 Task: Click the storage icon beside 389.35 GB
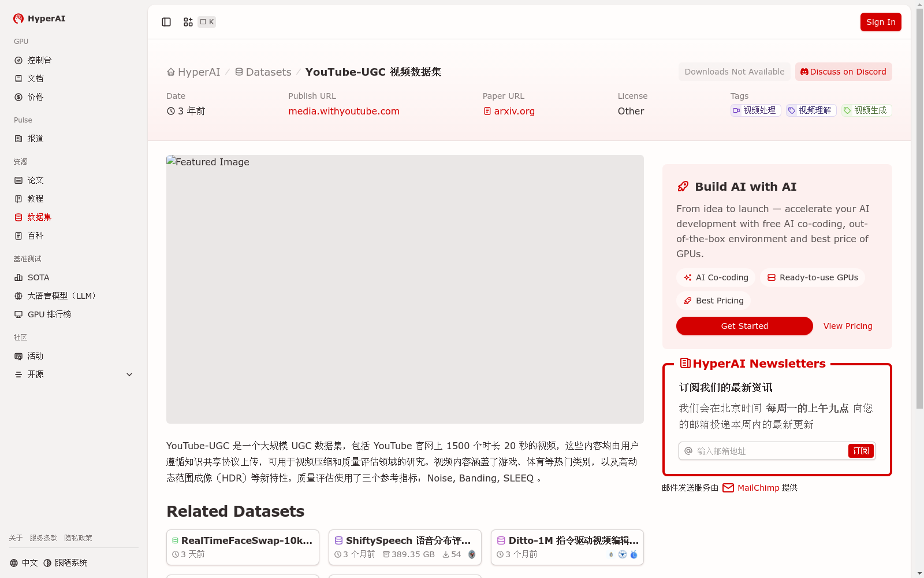386,554
